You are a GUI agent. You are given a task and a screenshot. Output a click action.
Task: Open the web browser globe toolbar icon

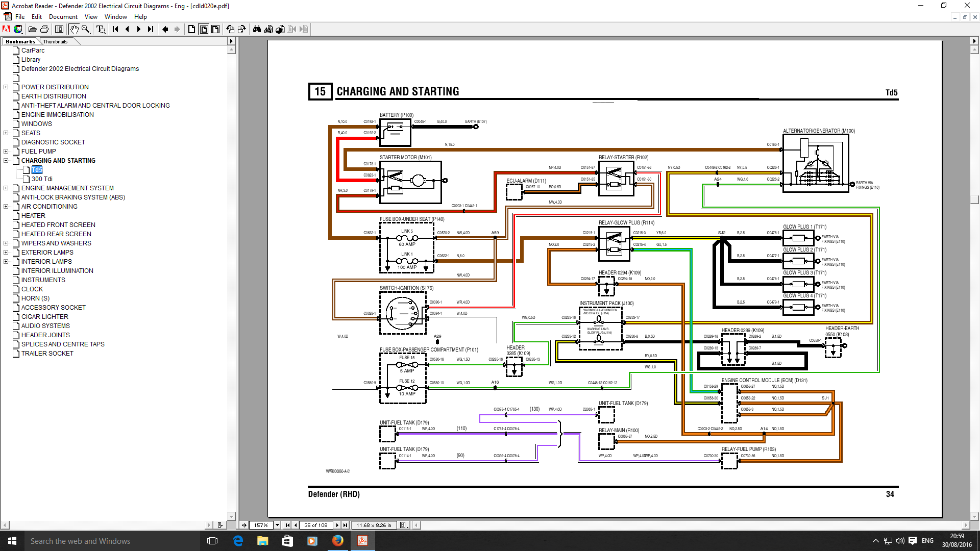(18, 29)
